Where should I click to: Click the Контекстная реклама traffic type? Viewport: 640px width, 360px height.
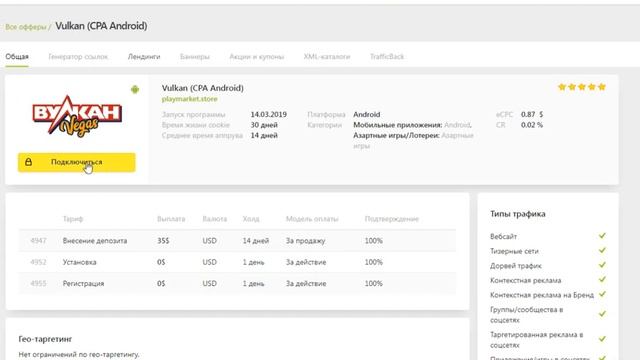click(526, 280)
